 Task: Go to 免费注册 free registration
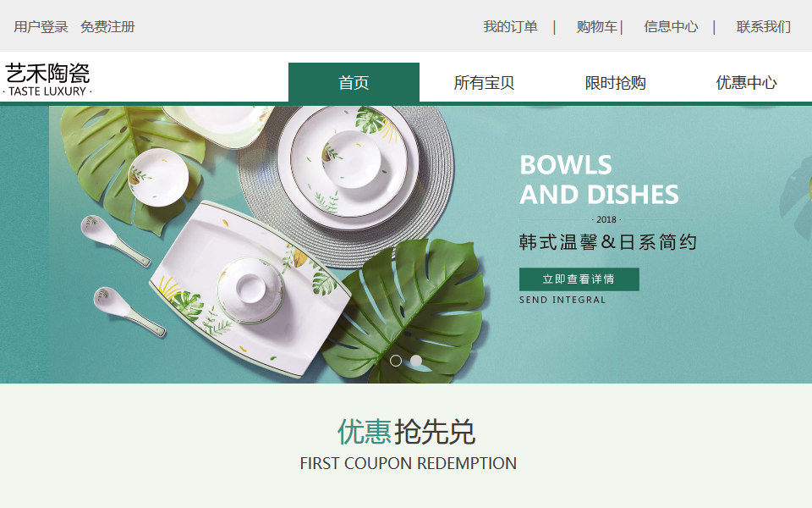107,27
